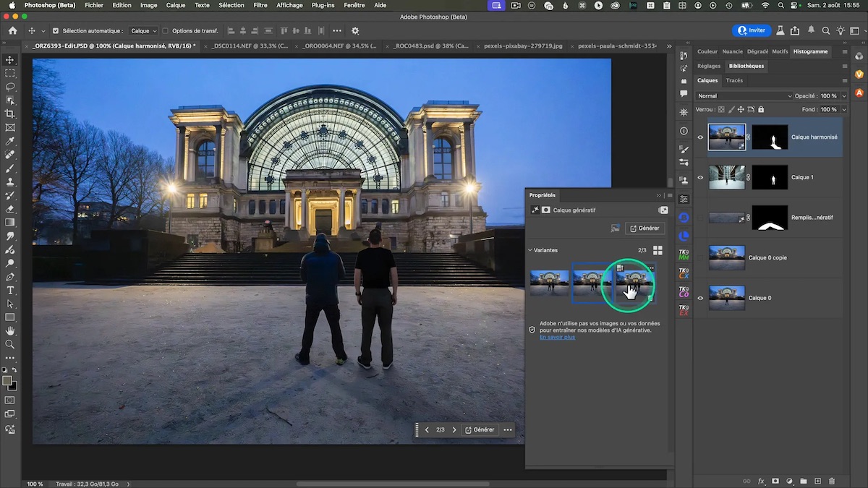The width and height of the screenshot is (868, 488).
Task: Open the Sélection menu
Action: [x=231, y=5]
